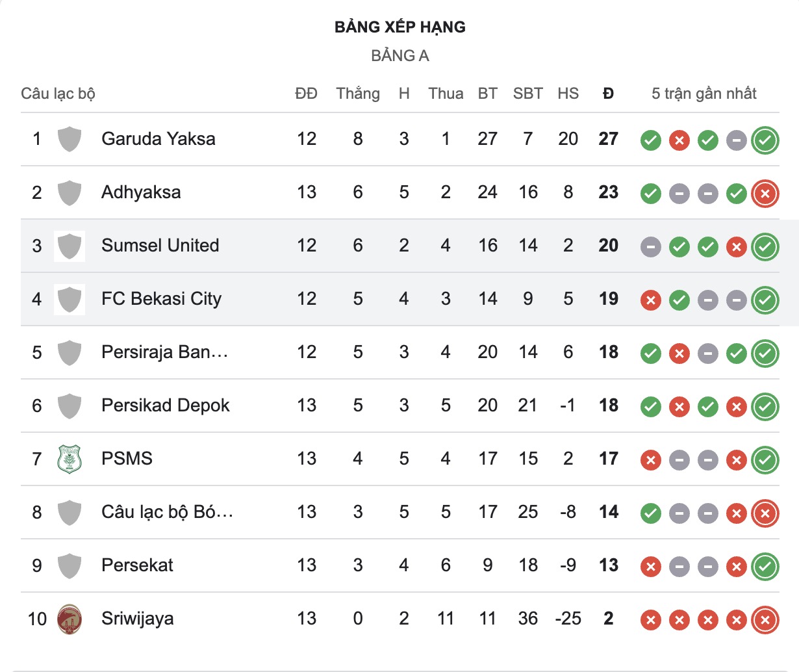The width and height of the screenshot is (799, 672).
Task: Click the Persekat club shield icon
Action: [70, 565]
